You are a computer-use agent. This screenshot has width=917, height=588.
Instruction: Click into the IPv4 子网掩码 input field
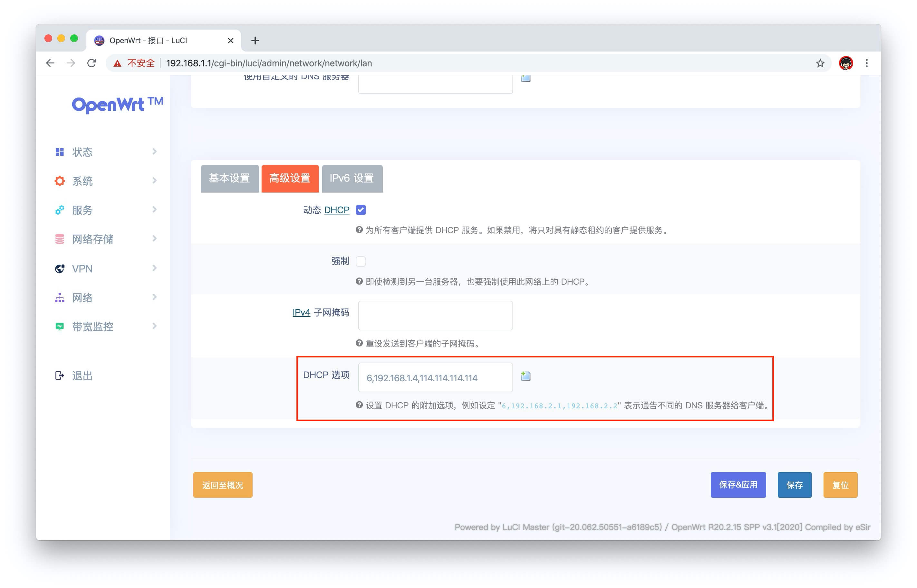pyautogui.click(x=435, y=315)
